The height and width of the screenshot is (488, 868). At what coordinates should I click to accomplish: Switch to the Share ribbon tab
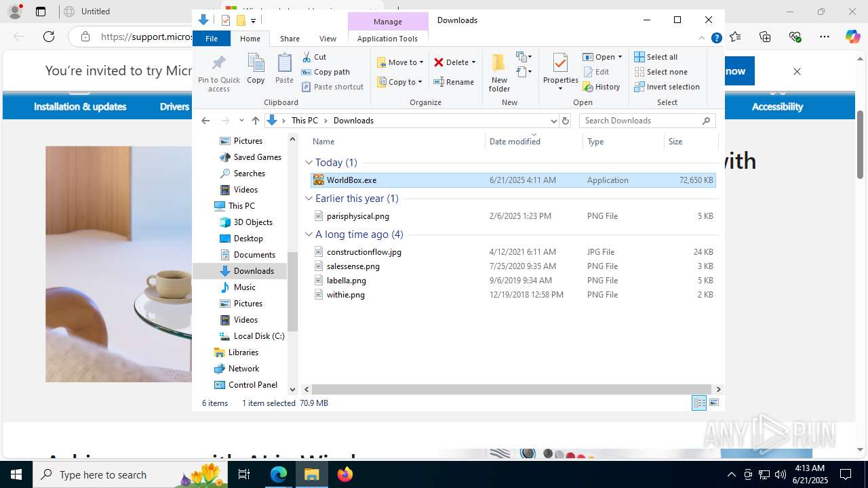290,39
